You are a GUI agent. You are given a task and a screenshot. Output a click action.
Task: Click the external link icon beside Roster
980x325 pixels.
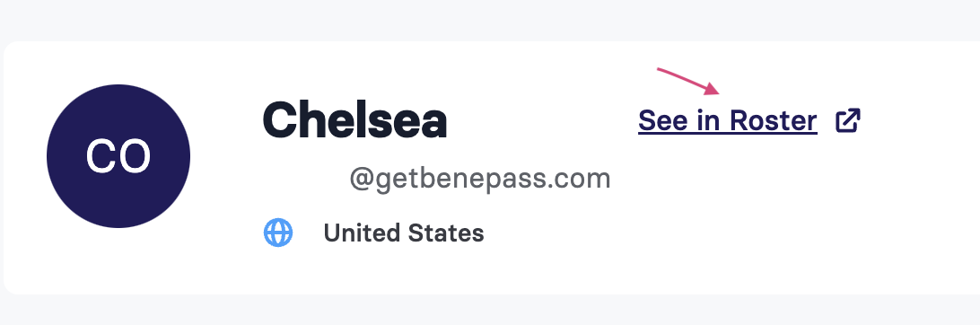(848, 120)
